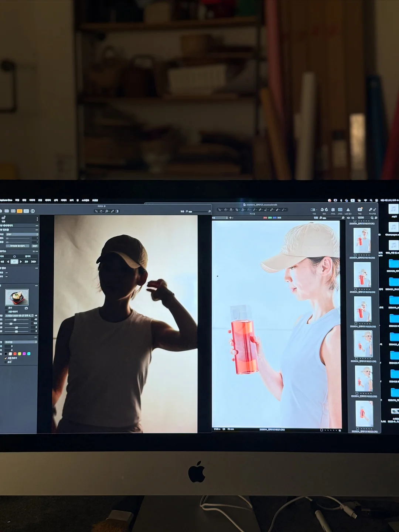
Task: Step focus far with double right arrow
Action: click(x=27, y=262)
